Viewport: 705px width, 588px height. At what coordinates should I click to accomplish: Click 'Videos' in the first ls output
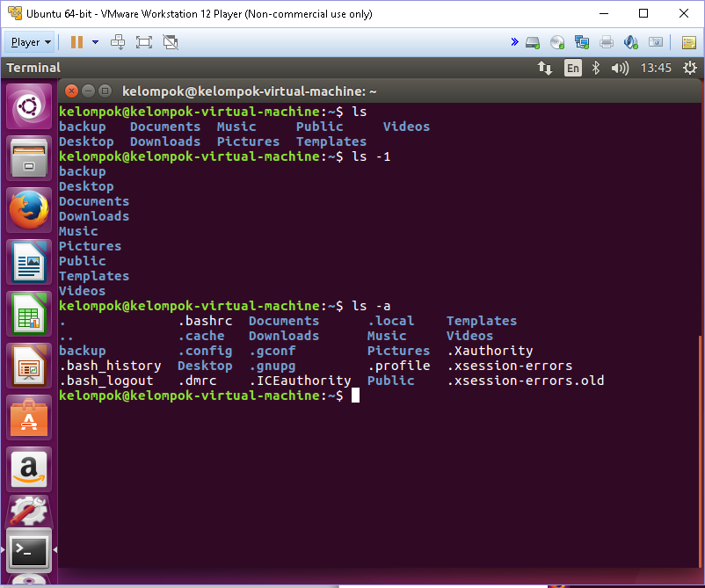pos(406,127)
